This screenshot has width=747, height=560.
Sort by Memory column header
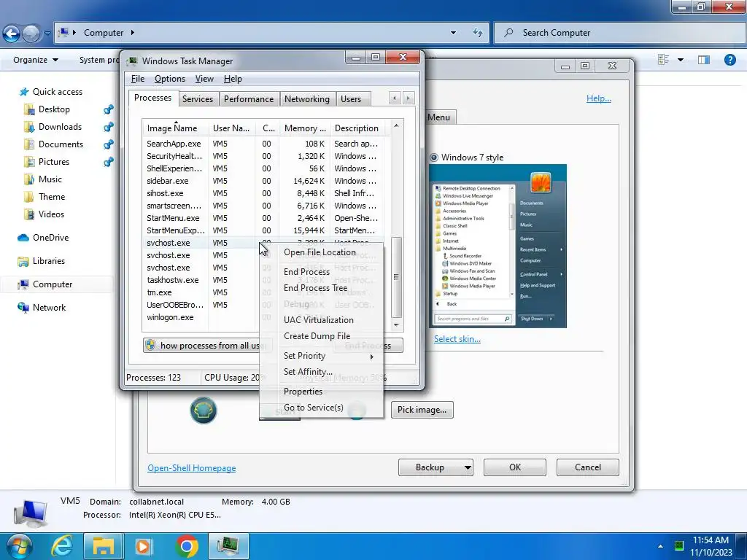[305, 128]
